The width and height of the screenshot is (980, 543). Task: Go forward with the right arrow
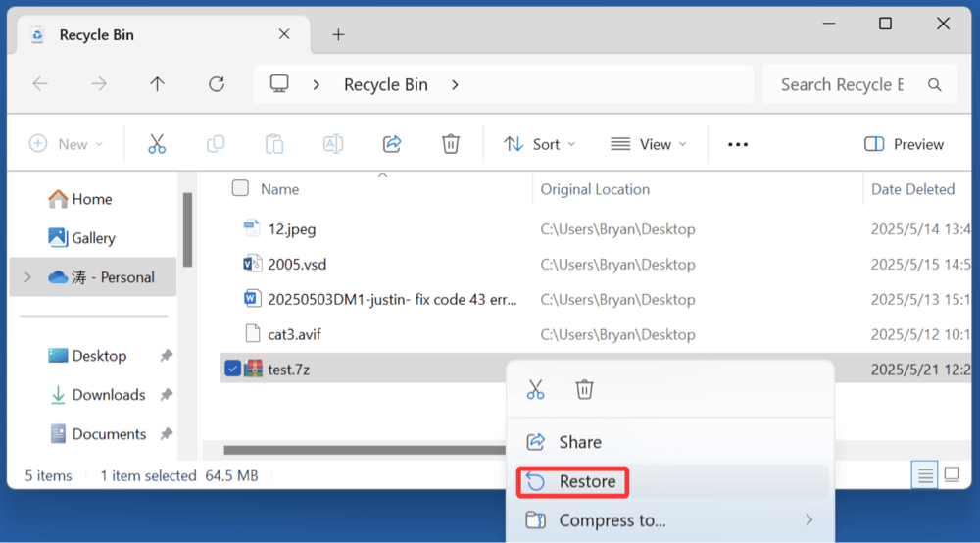coord(99,83)
